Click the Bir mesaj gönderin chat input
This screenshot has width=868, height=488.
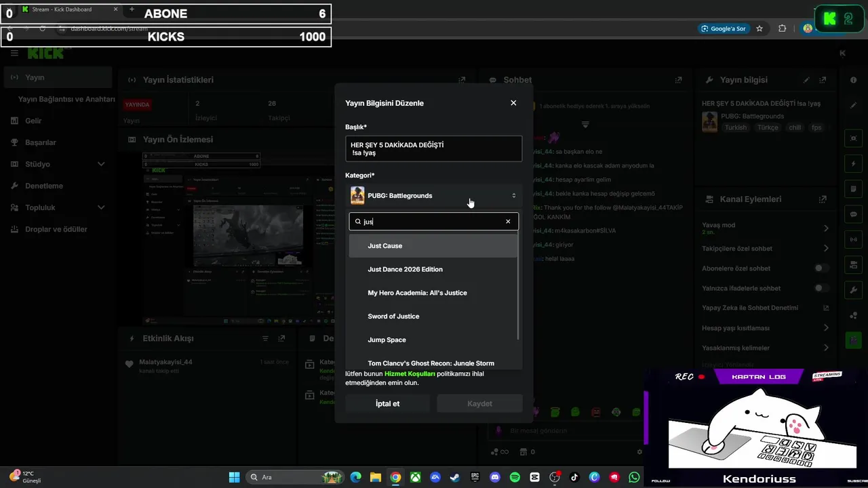coord(566,430)
